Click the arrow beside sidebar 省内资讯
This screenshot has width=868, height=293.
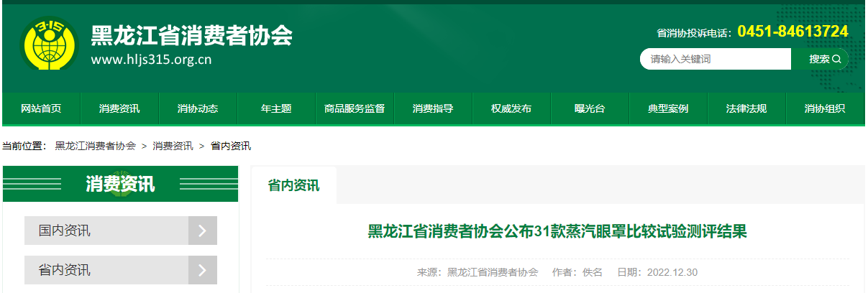pyautogui.click(x=203, y=270)
